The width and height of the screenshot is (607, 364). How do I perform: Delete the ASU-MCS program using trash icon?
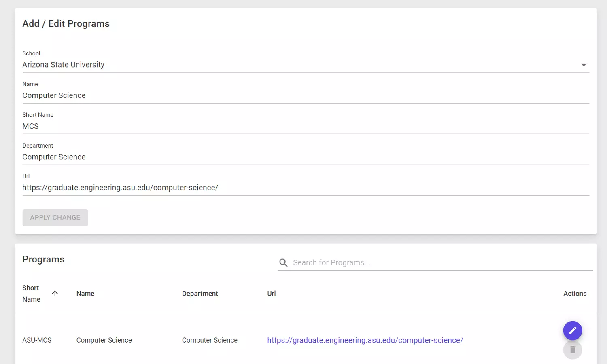coord(572,350)
